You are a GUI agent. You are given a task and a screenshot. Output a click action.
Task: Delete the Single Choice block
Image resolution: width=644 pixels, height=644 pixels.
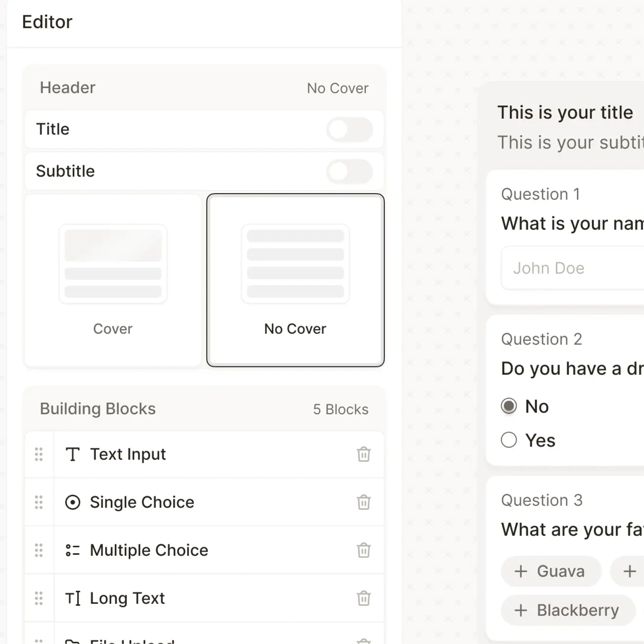(x=363, y=502)
